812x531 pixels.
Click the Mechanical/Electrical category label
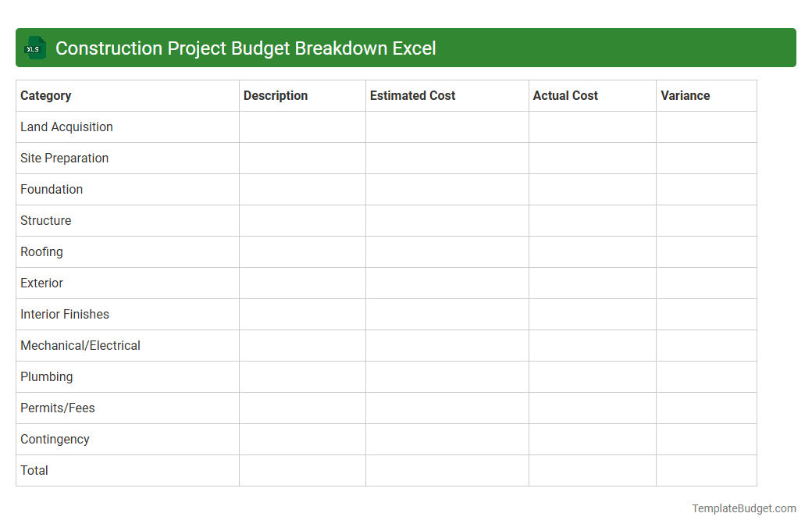coord(80,345)
